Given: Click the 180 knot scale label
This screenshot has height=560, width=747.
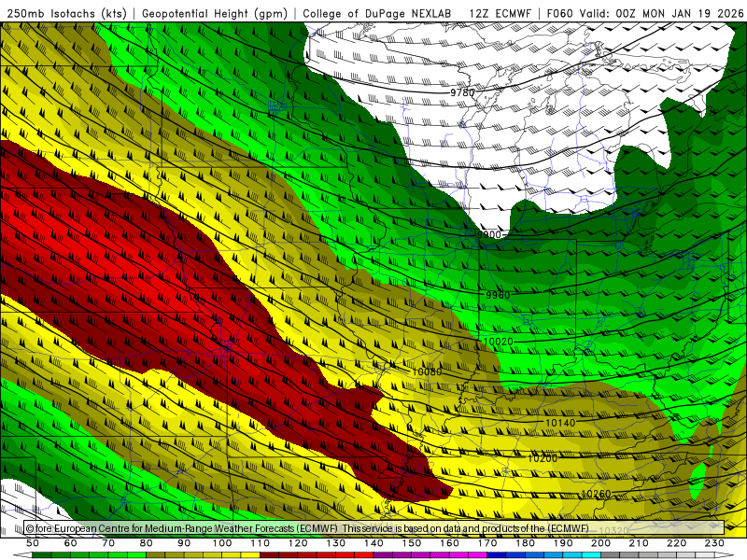Looking at the screenshot, I should click(526, 543).
